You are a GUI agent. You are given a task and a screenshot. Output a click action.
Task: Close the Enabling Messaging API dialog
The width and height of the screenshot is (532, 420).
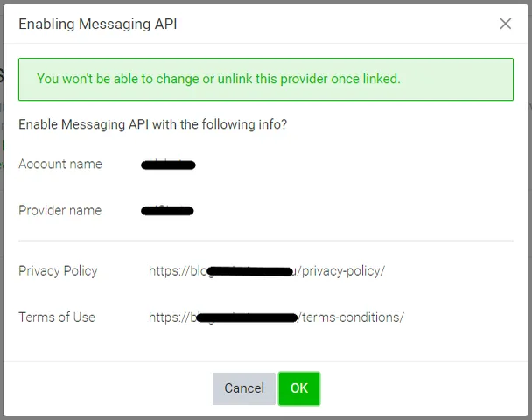(505, 24)
